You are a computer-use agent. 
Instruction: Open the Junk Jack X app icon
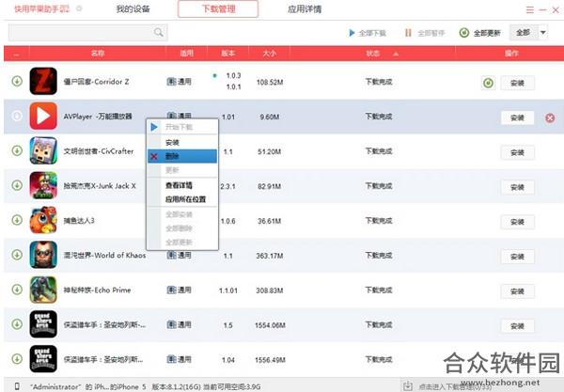(x=43, y=185)
